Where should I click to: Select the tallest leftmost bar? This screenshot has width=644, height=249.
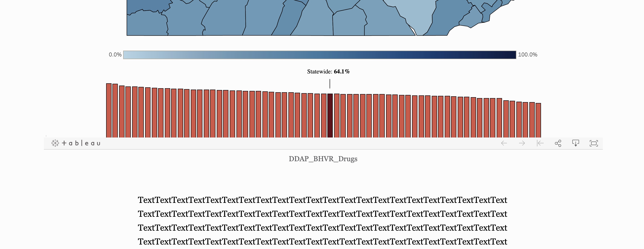click(109, 110)
